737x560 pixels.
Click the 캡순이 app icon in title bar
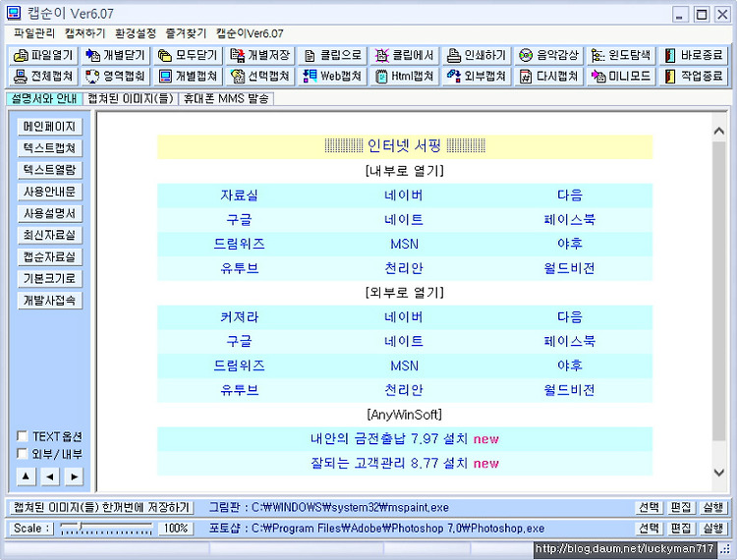coord(14,13)
